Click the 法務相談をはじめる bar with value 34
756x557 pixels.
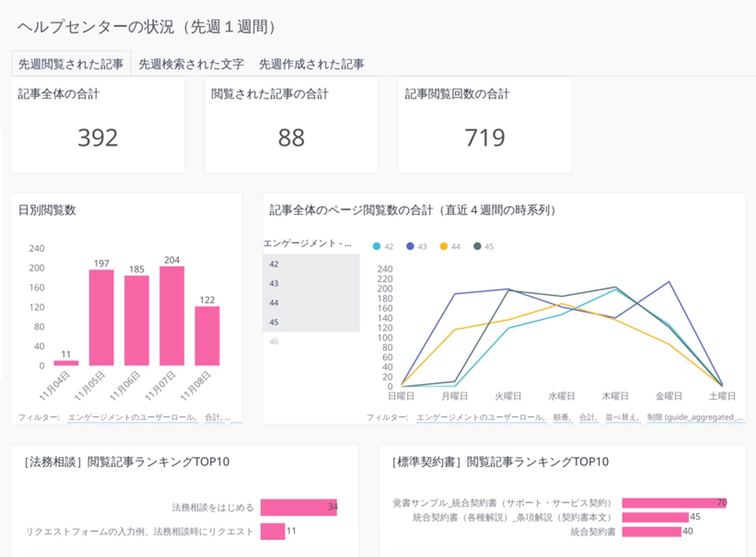(299, 507)
